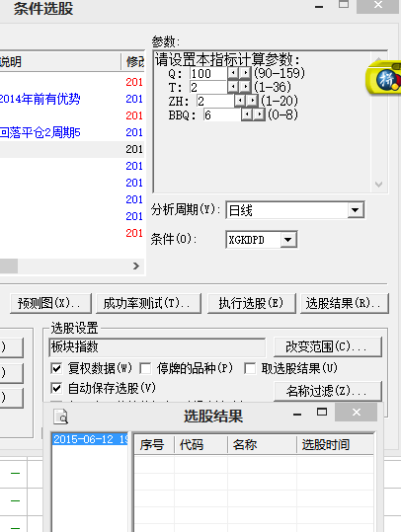
Task: Click the horizontal scrollbar thumb in indicator list
Action: (x=9, y=266)
